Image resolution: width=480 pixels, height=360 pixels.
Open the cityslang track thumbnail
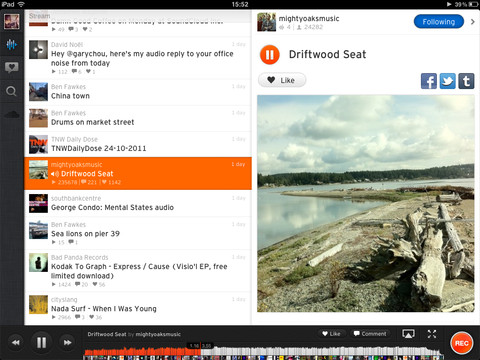pos(38,304)
